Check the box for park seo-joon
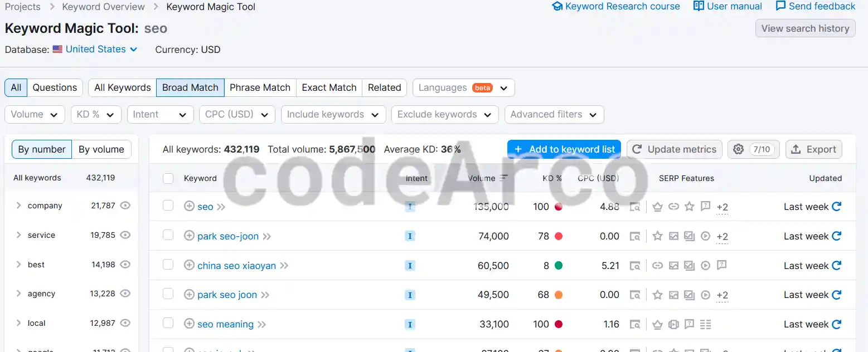Viewport: 868px width, 352px height. coord(168,235)
